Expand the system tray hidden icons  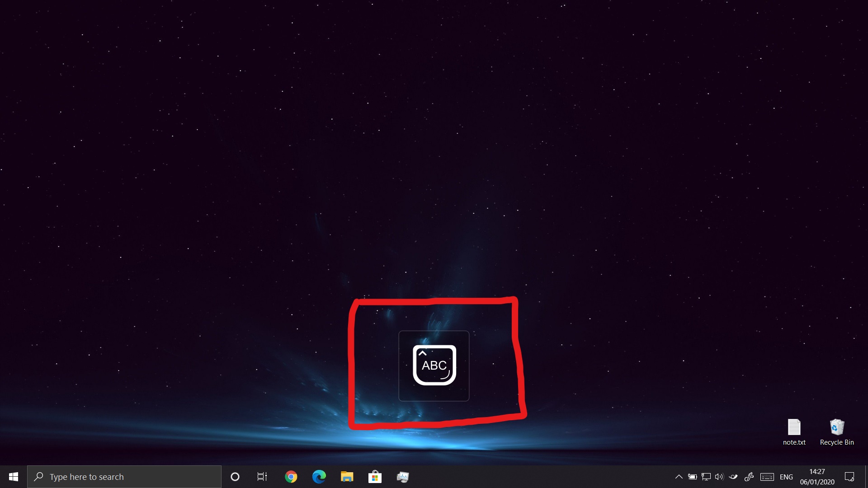pos(679,477)
